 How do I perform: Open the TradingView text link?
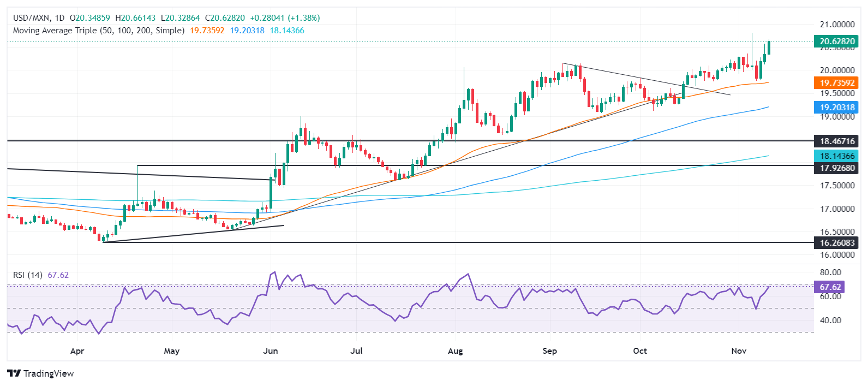49,373
